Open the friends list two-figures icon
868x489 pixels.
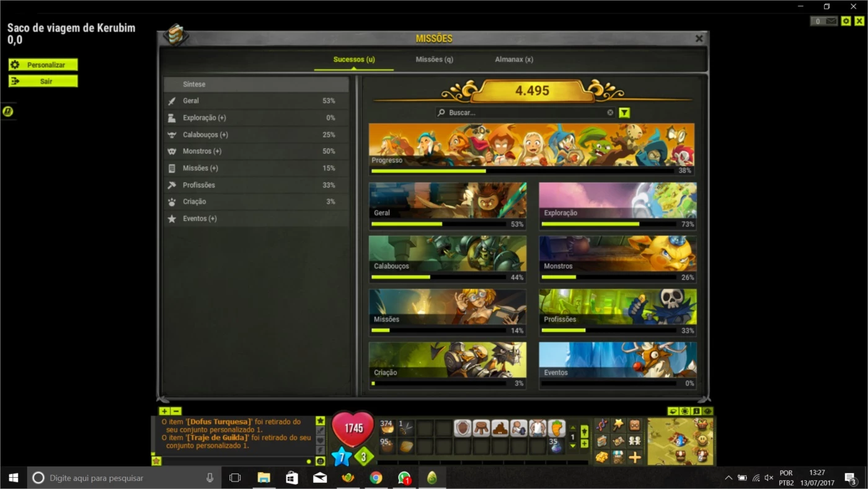coord(634,441)
